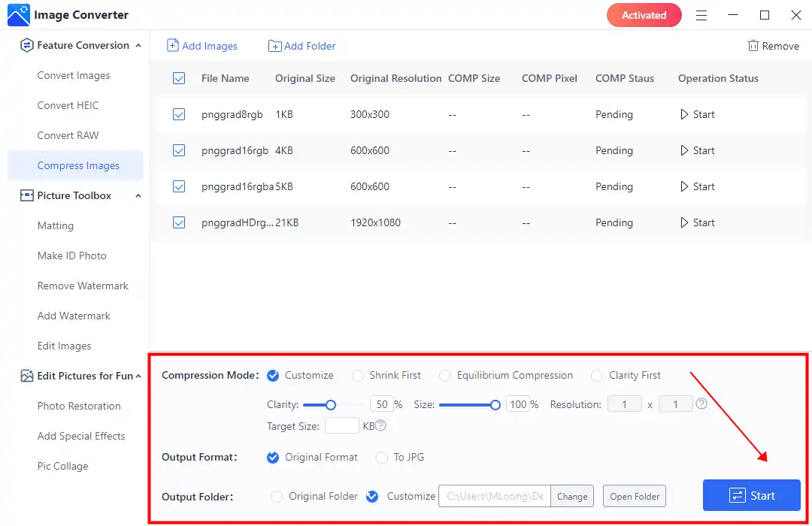Viewport: 812px width, 526px height.
Task: Select Equilibrium Compression mode
Action: (x=445, y=376)
